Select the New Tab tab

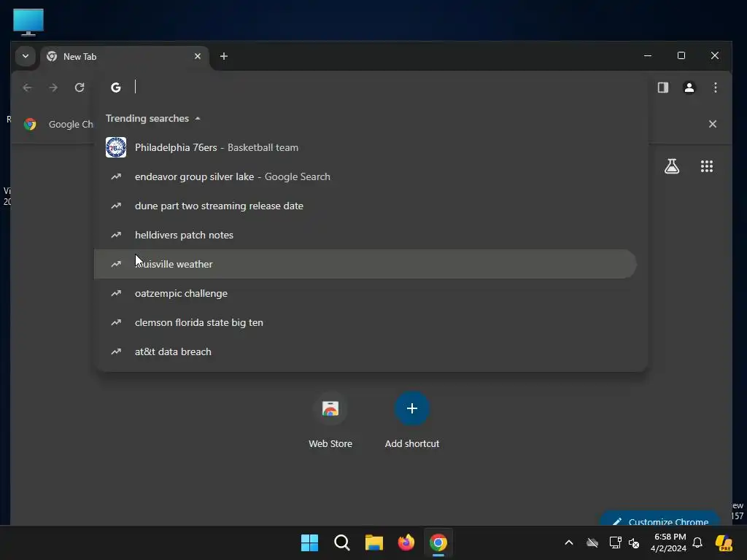click(125, 57)
